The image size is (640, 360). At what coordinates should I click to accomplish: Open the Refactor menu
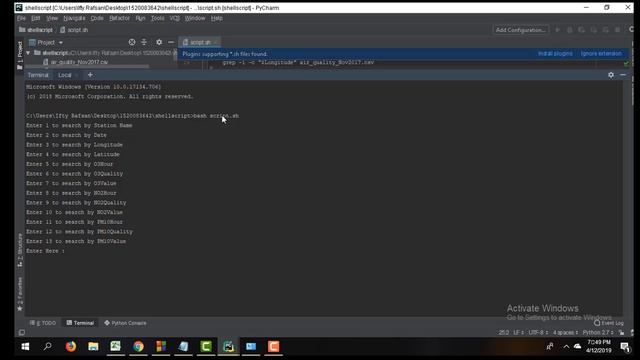pyautogui.click(x=119, y=18)
